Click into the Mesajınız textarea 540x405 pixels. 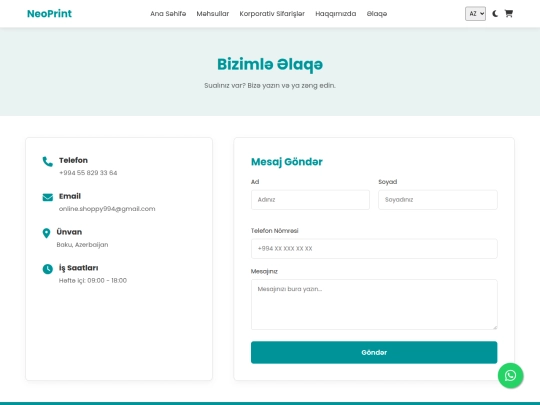(374, 304)
